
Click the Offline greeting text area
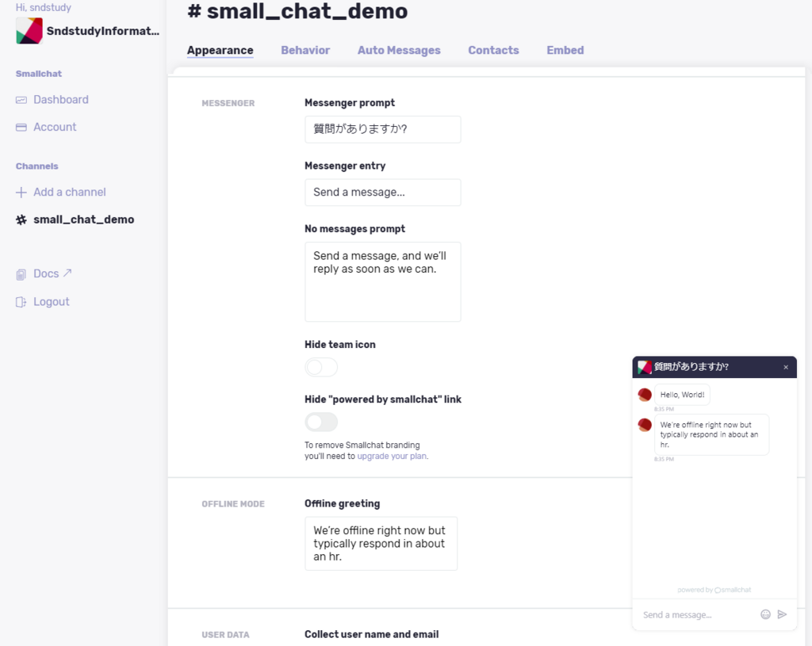click(381, 544)
